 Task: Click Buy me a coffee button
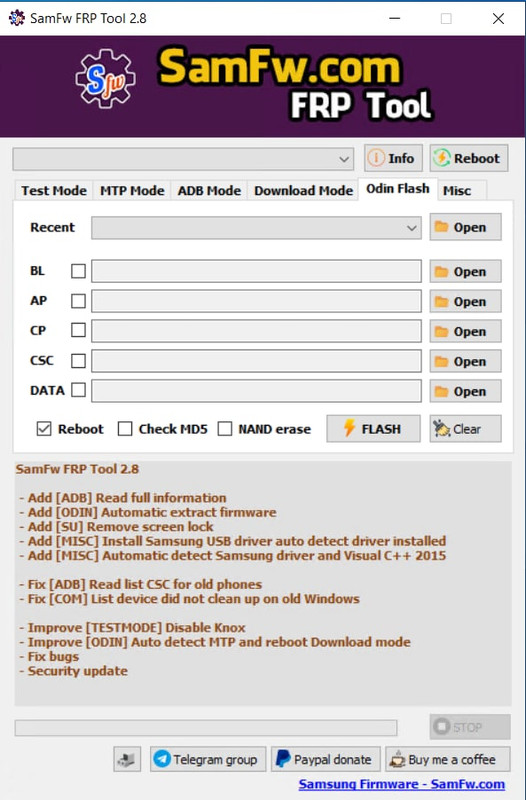447,760
